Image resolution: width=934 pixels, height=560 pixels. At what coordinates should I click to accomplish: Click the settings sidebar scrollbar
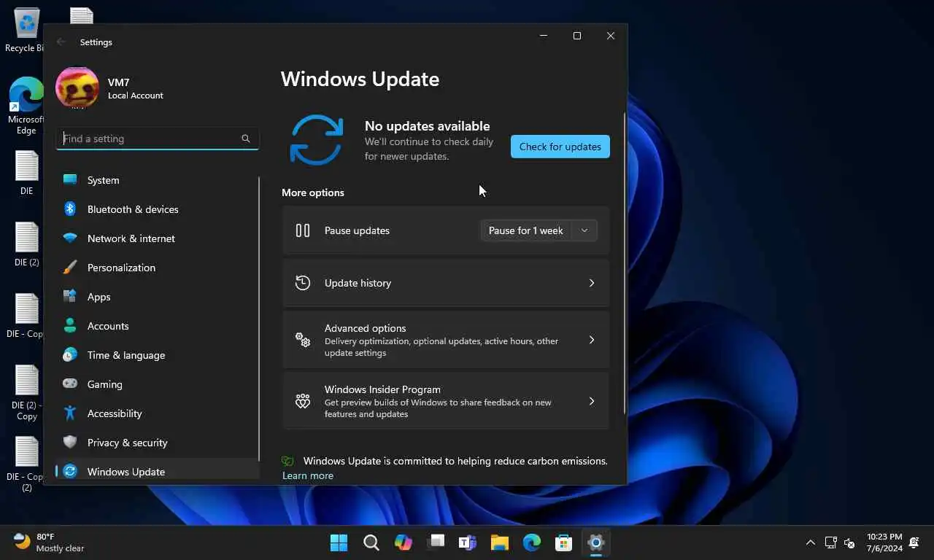[x=259, y=317]
